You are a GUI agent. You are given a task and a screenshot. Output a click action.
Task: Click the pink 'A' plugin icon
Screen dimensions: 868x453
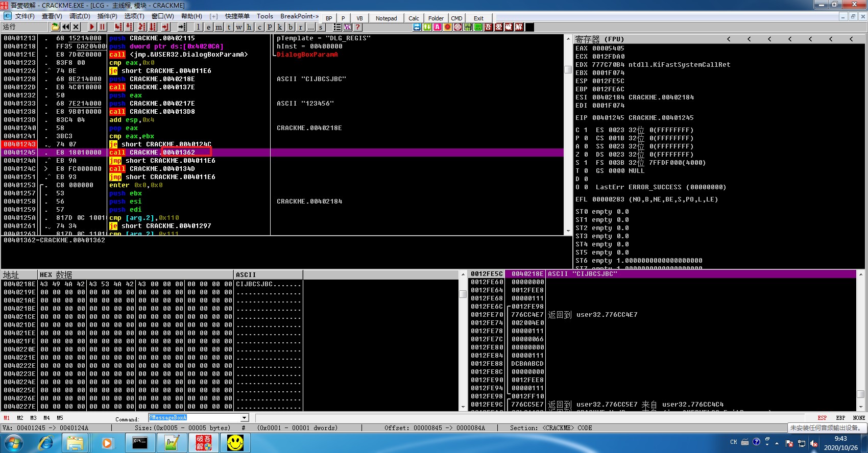point(438,27)
